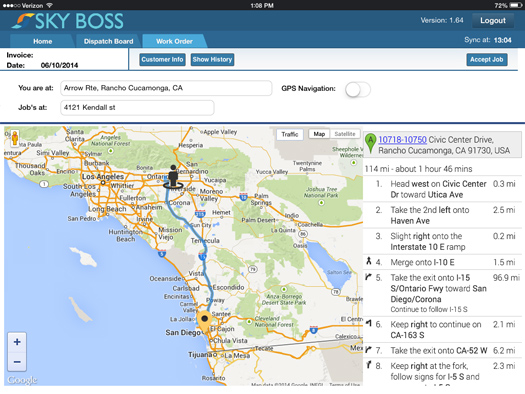
Task: Click the Accept Job button
Action: click(x=487, y=60)
